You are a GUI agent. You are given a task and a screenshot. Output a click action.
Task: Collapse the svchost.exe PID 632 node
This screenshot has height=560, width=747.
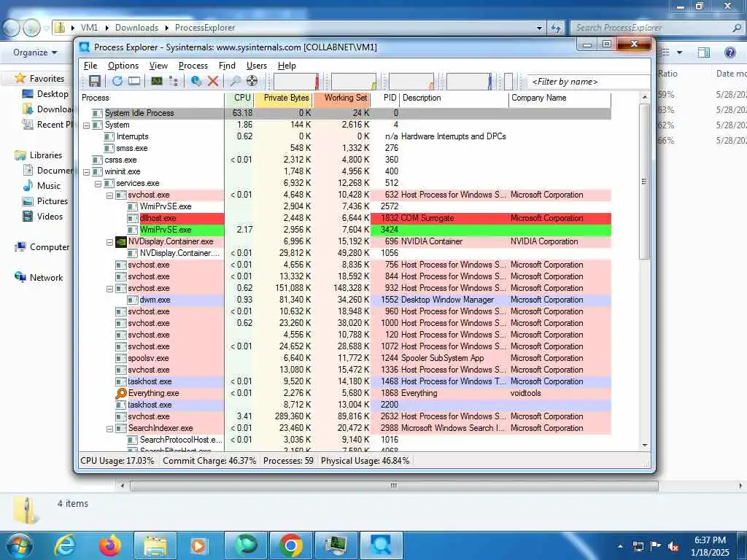click(x=109, y=195)
